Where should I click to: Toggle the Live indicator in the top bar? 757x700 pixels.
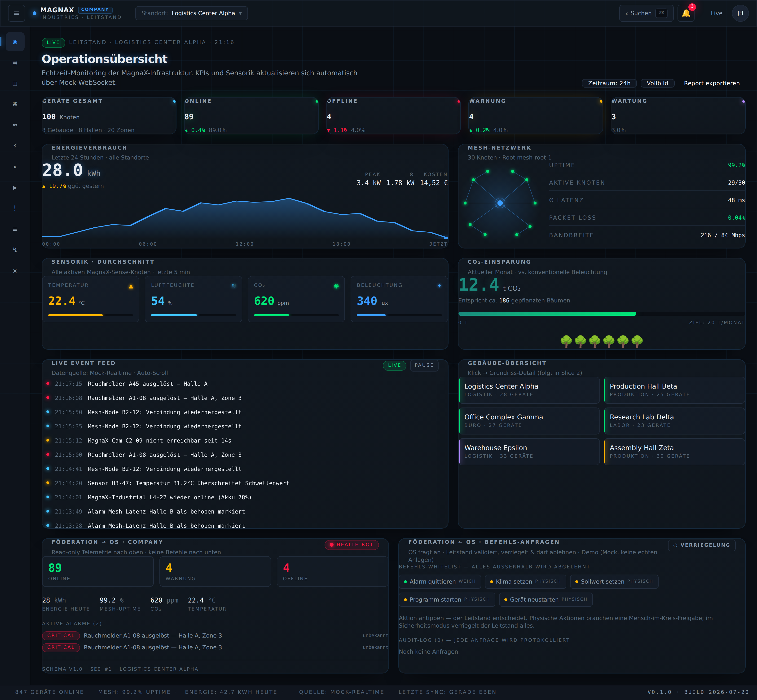[717, 13]
